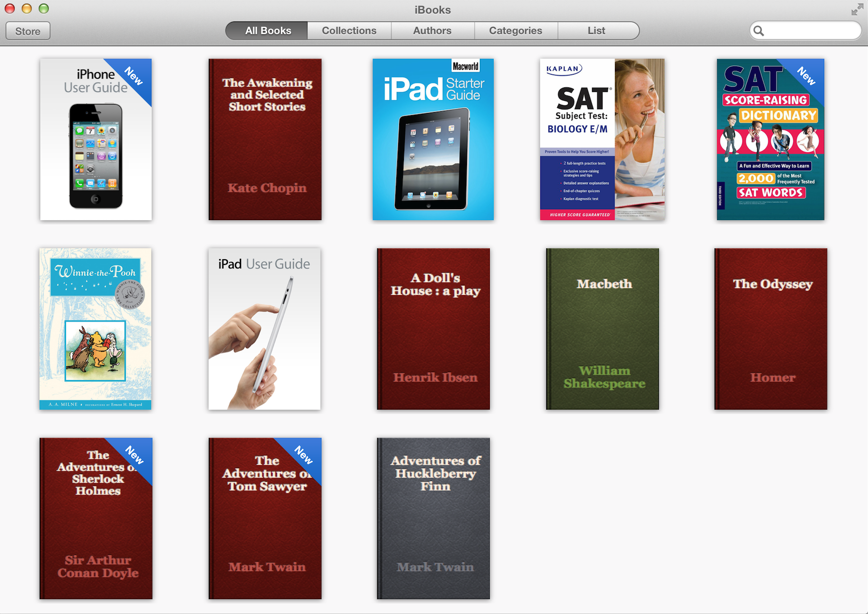Open Adventures of Huckleberry Finn book
The image size is (868, 614).
[434, 518]
